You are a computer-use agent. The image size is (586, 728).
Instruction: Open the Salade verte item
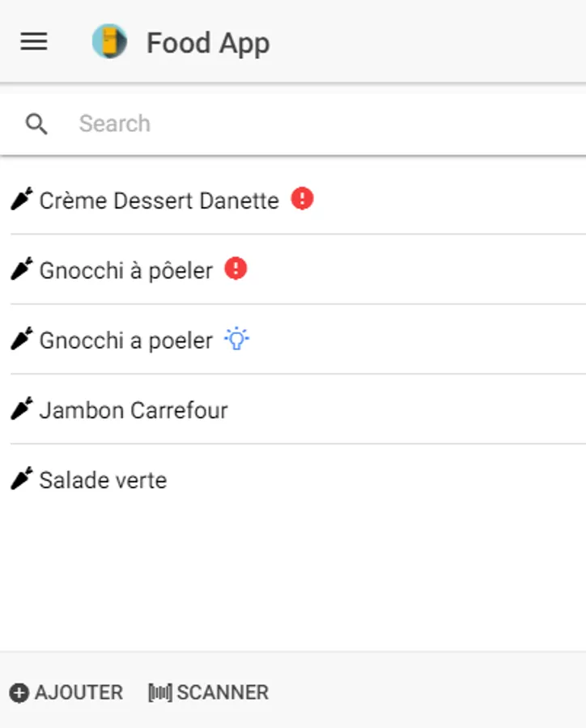coord(103,480)
